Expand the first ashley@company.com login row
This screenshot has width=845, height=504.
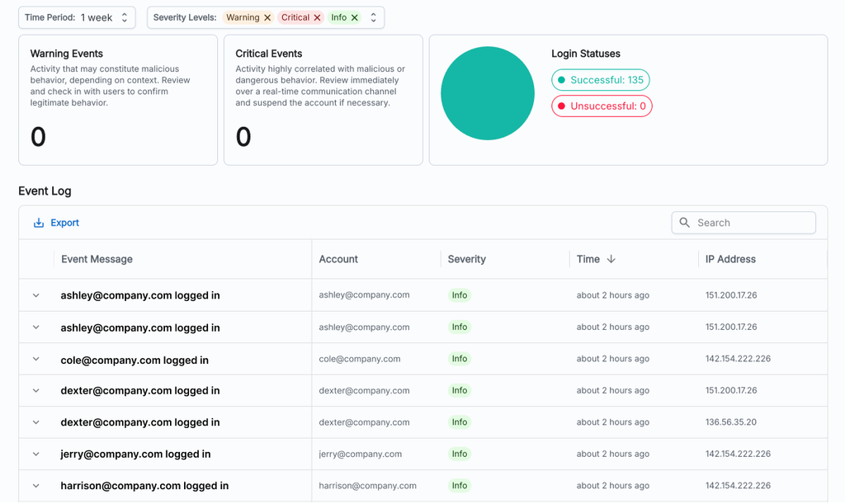coord(36,295)
